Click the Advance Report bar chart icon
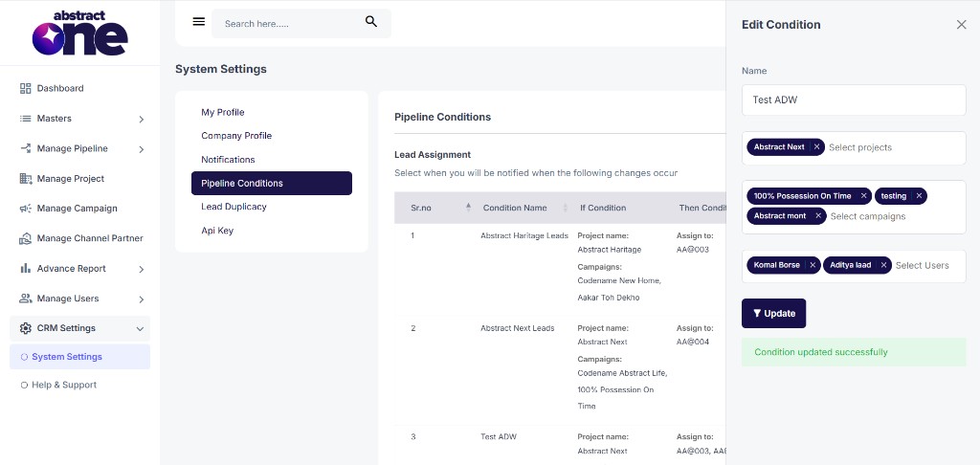Viewport: 980px width, 465px height. 26,268
